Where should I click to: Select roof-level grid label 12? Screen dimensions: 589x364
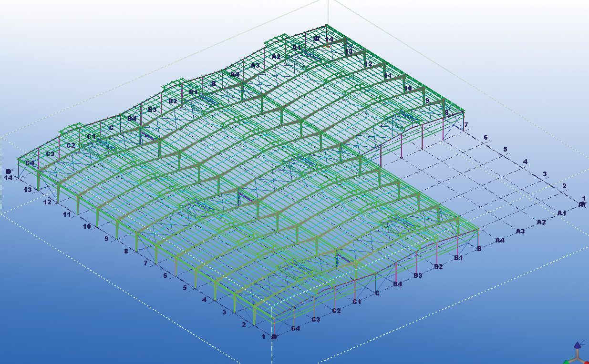[368, 64]
